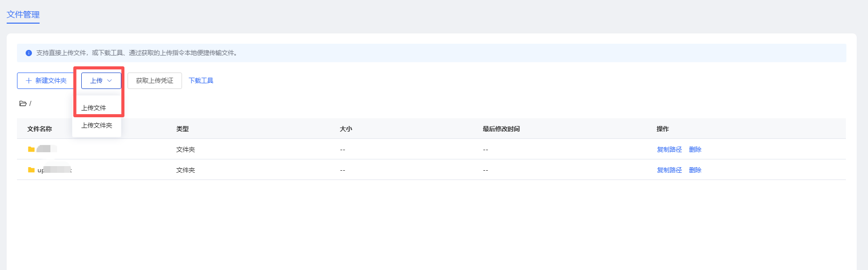
Task: Switch to the 文件管理 tab
Action: [23, 14]
